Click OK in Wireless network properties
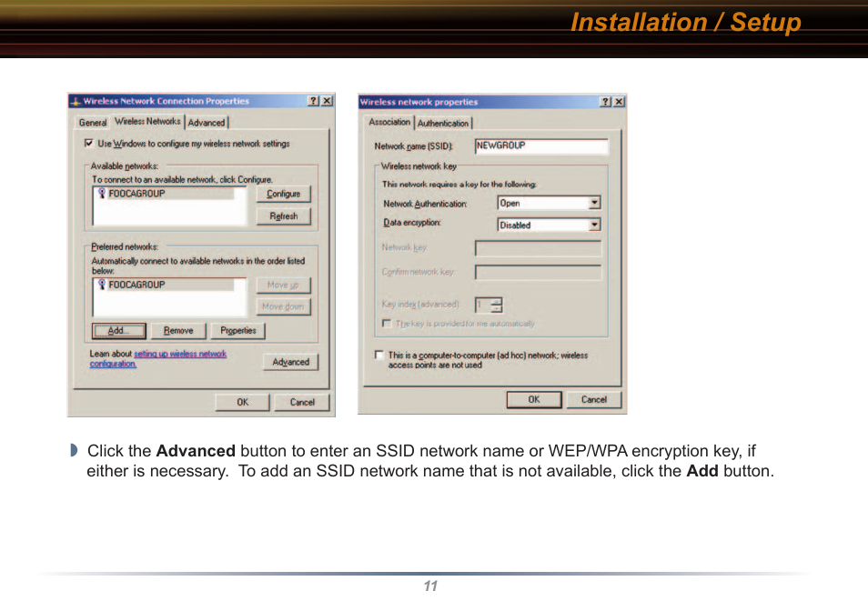 534,399
